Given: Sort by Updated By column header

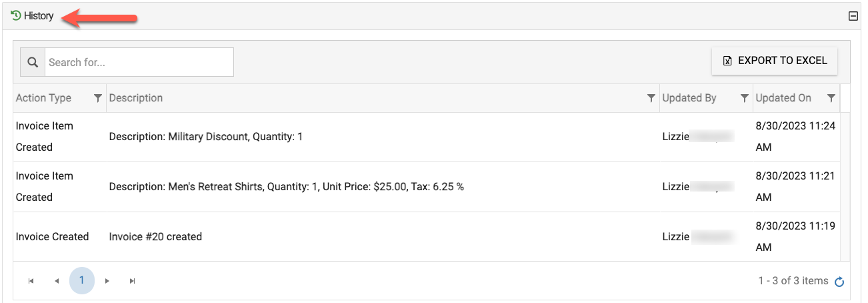Looking at the screenshot, I should 689,98.
